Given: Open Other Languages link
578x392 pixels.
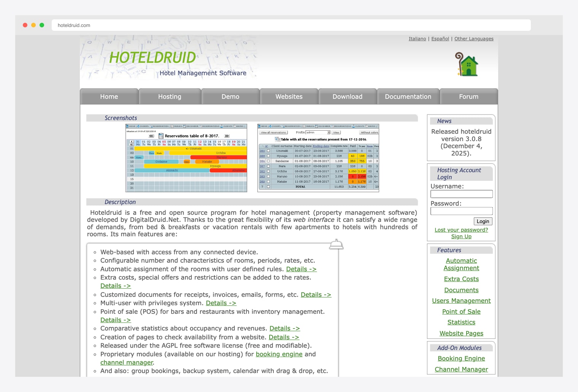Looking at the screenshot, I should pyautogui.click(x=474, y=39).
